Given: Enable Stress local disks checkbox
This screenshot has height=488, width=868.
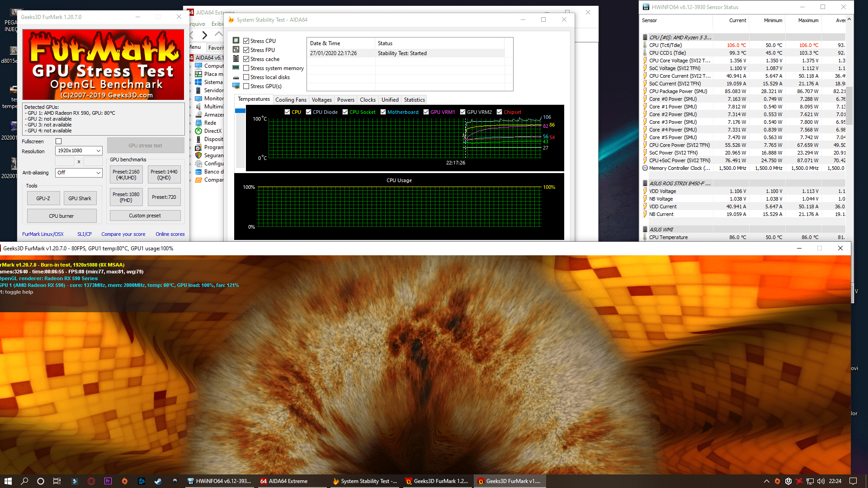Looking at the screenshot, I should [246, 77].
